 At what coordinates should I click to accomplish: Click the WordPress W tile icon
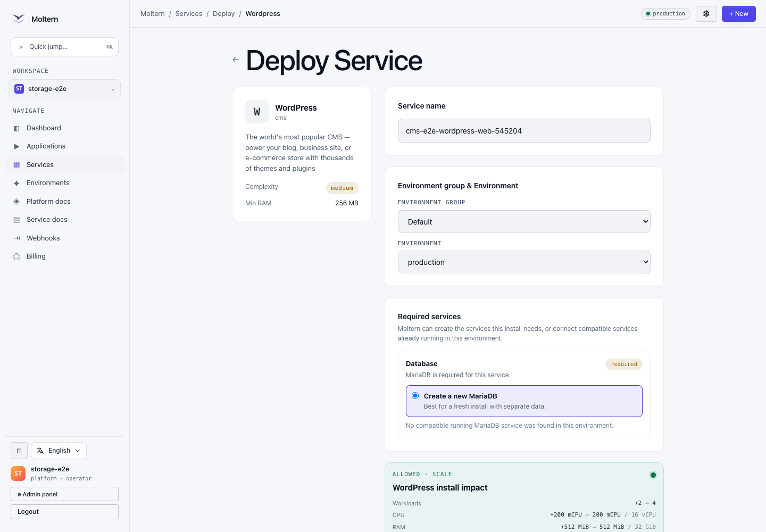[x=257, y=112]
